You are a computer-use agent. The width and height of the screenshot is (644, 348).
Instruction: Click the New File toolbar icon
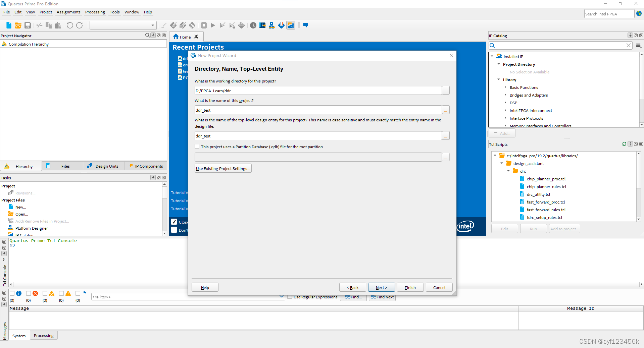pos(9,25)
